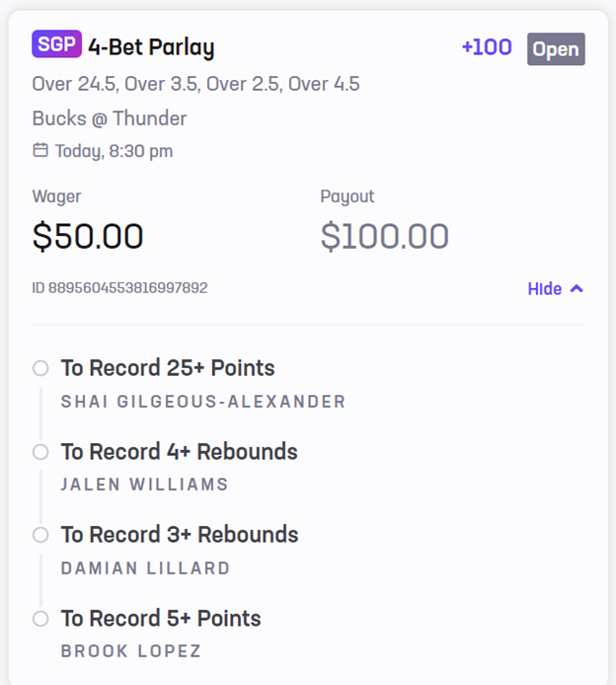Select the status circle for 4+ Rebounds leg

[40, 452]
